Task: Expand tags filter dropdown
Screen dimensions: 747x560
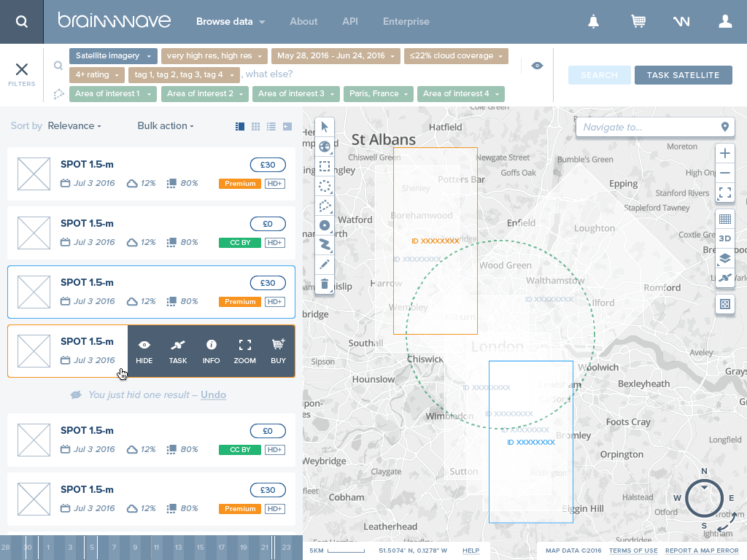Action: pos(184,75)
